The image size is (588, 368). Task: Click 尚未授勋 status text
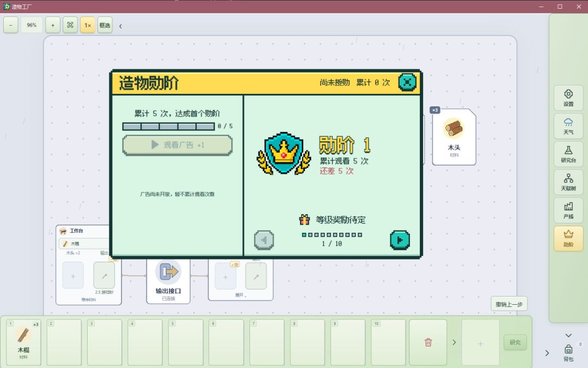335,82
